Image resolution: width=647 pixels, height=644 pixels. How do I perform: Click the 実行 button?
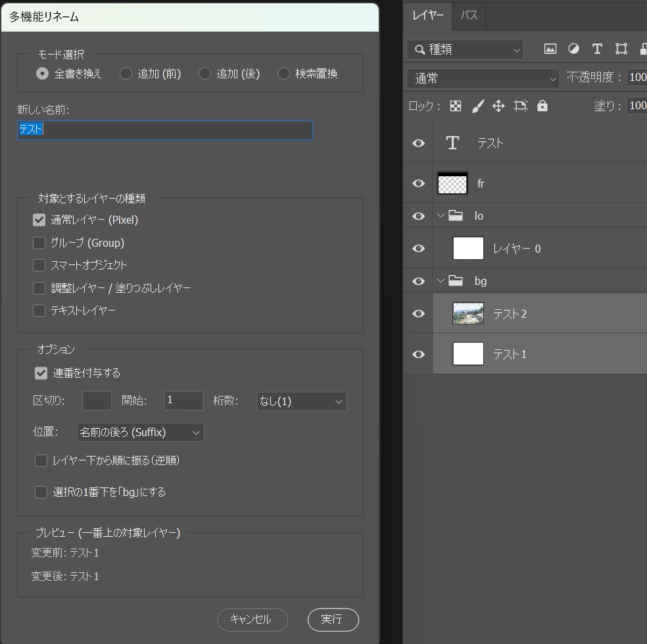click(x=332, y=620)
